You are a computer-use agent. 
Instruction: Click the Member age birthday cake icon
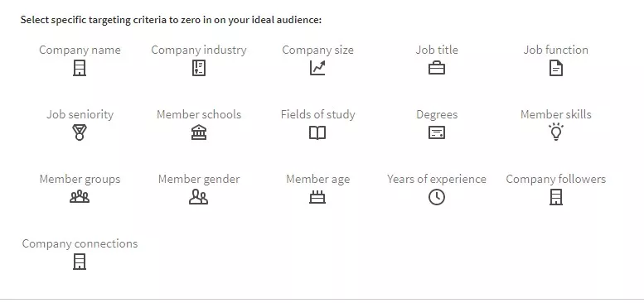pyautogui.click(x=317, y=197)
